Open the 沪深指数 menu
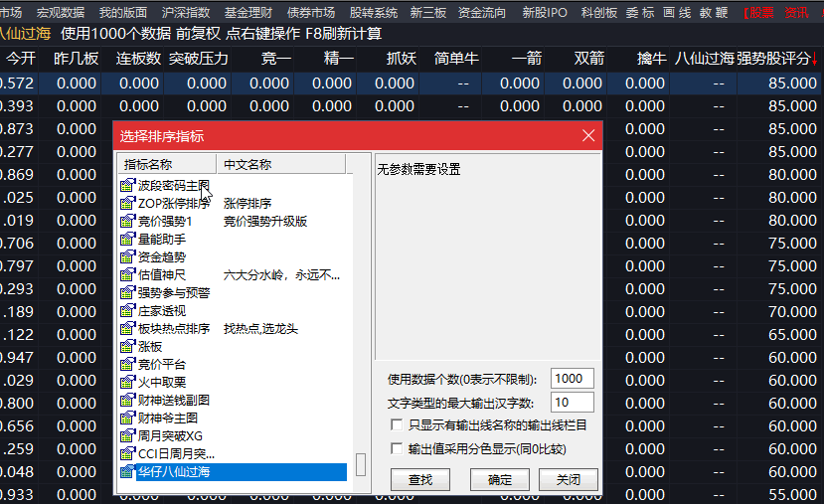824x504 pixels. tap(186, 12)
